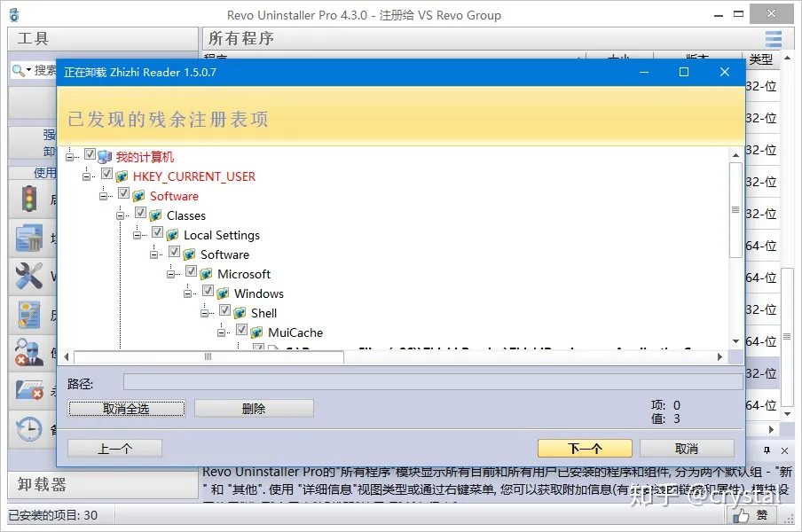Viewport: 802px width, 532px height.
Task: Click the Next button in the dialog
Action: (x=585, y=448)
